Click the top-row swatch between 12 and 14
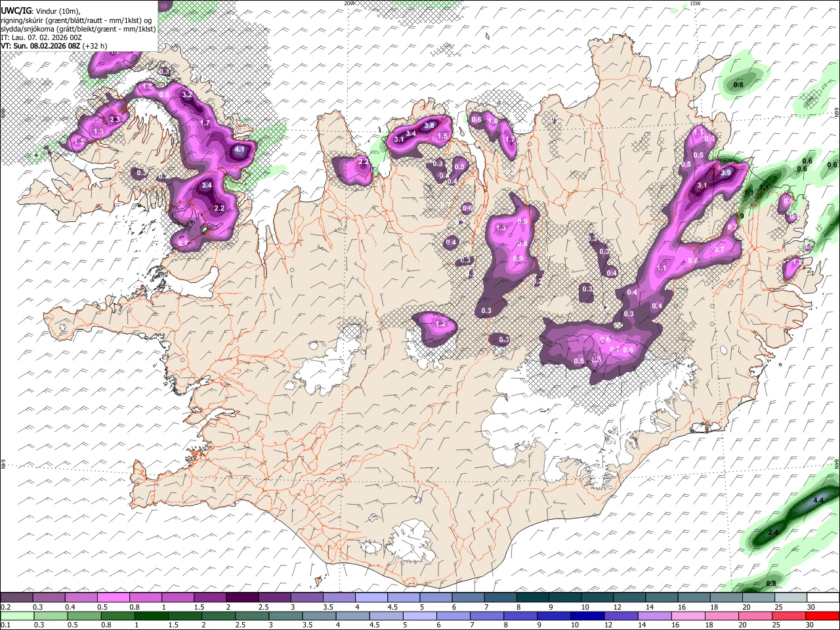Image resolution: width=840 pixels, height=630 pixels. (629, 598)
